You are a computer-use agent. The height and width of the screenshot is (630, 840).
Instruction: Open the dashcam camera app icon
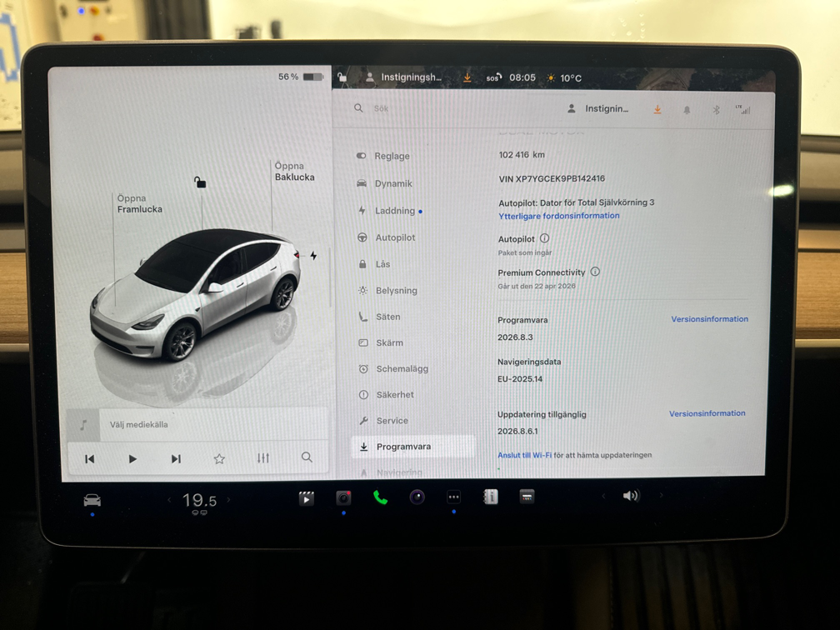(x=343, y=498)
